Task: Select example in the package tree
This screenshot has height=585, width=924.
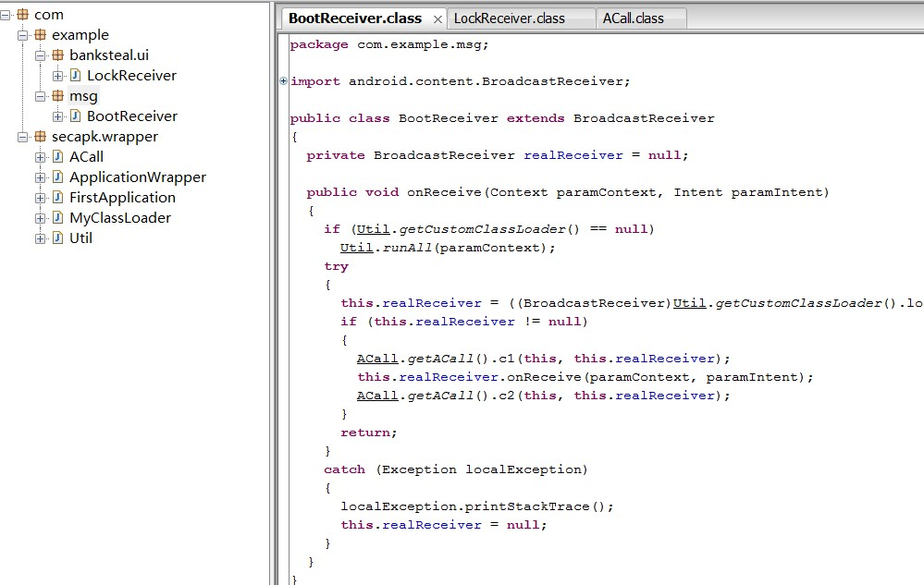Action: (x=80, y=35)
